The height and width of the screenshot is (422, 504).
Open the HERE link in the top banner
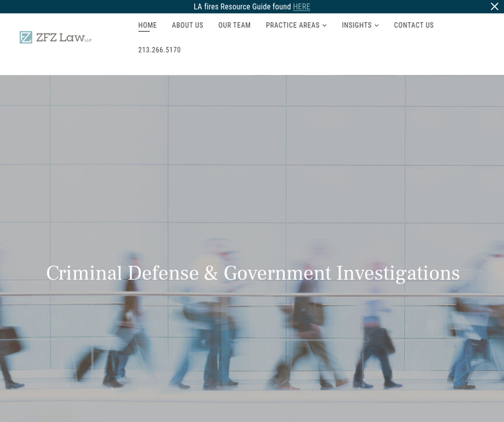302,7
